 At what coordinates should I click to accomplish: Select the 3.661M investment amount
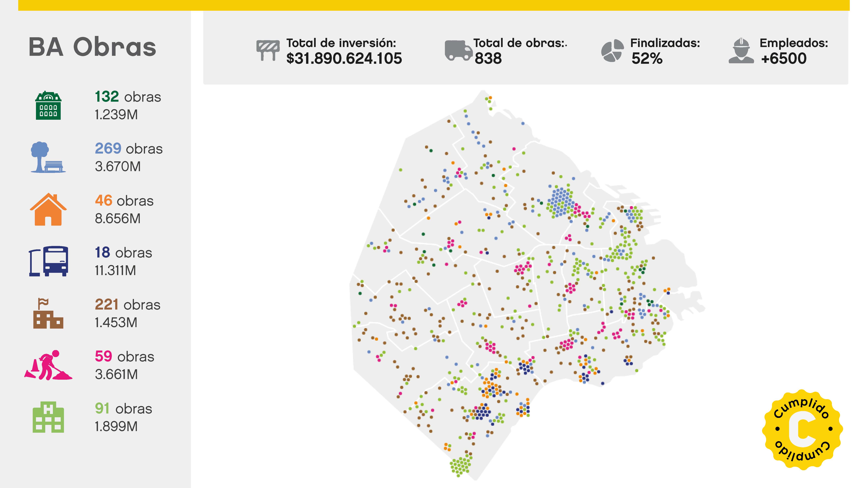coord(116,374)
